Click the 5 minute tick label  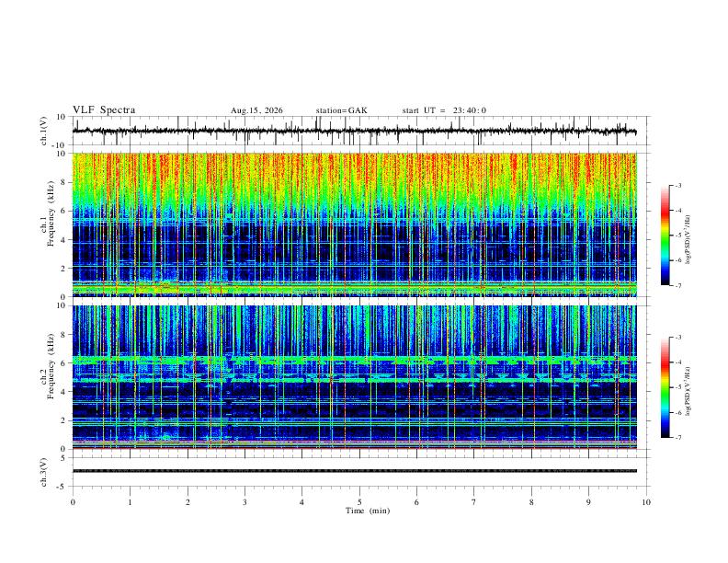[x=359, y=502]
